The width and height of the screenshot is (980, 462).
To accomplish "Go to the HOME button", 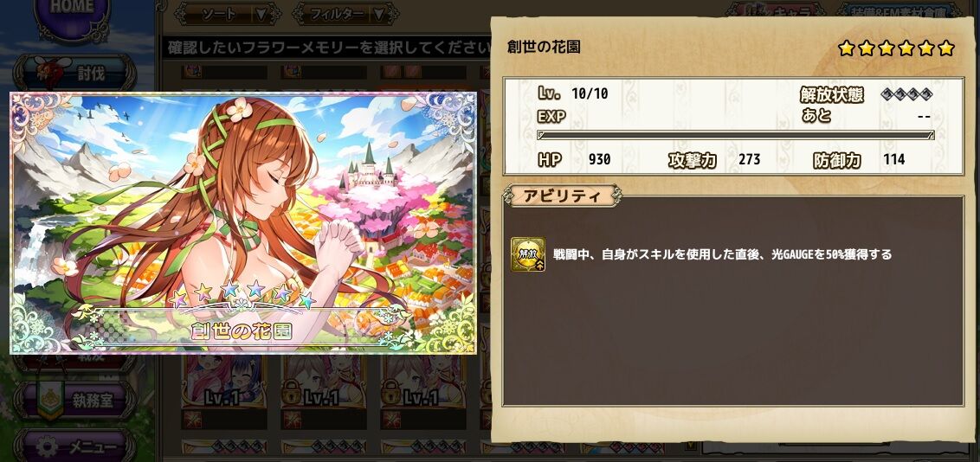I will (72, 14).
